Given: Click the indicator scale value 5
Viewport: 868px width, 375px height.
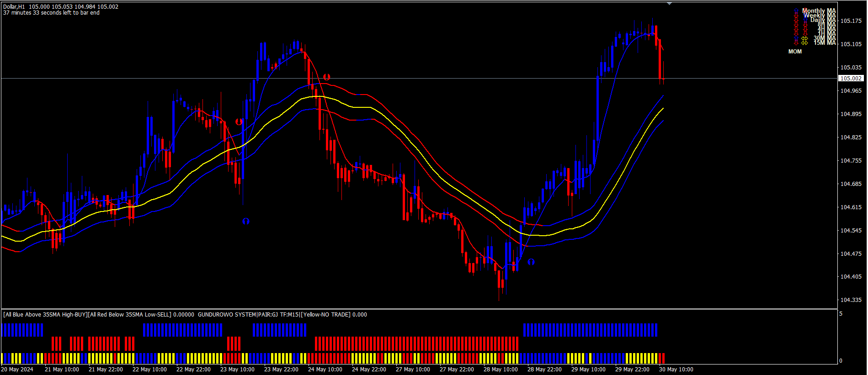Looking at the screenshot, I should point(841,314).
